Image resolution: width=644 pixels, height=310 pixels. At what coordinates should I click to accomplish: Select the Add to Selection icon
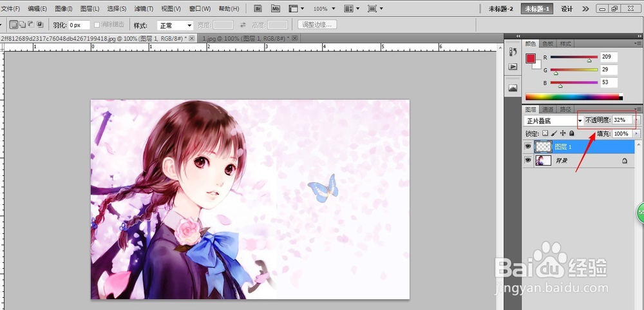tap(22, 24)
